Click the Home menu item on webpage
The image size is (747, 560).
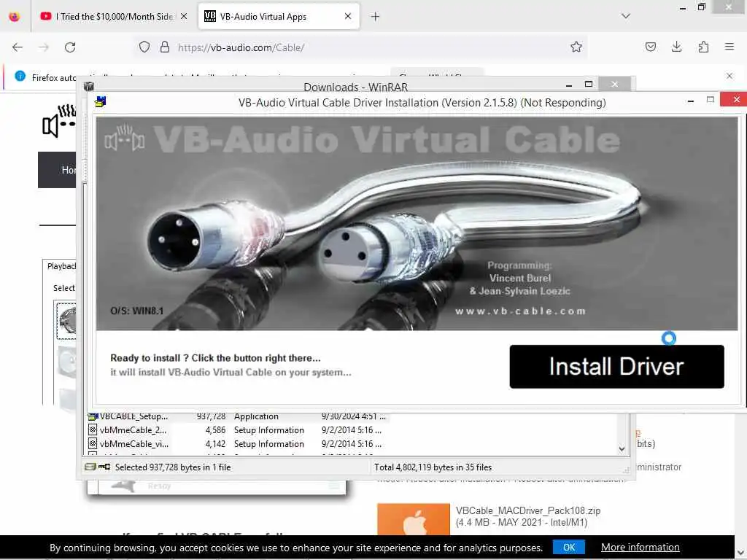[x=68, y=170]
